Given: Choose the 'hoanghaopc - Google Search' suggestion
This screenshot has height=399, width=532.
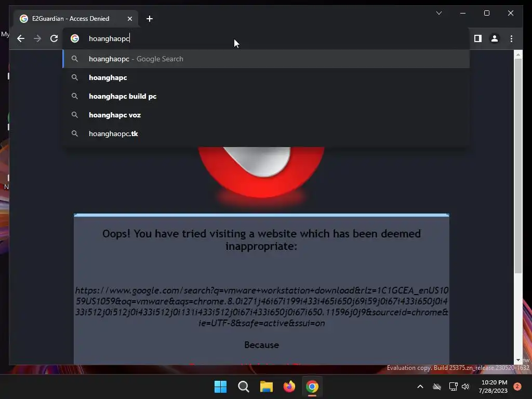Looking at the screenshot, I should click(x=266, y=59).
